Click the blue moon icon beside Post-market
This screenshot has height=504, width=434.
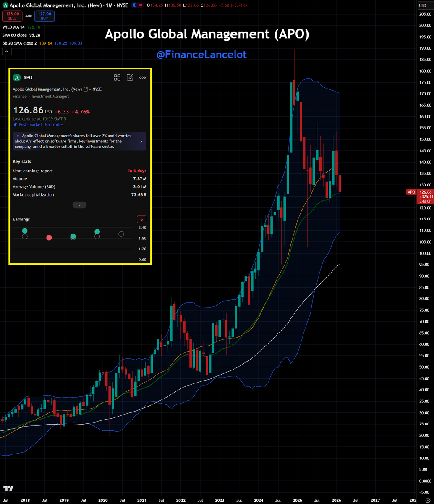click(x=15, y=125)
